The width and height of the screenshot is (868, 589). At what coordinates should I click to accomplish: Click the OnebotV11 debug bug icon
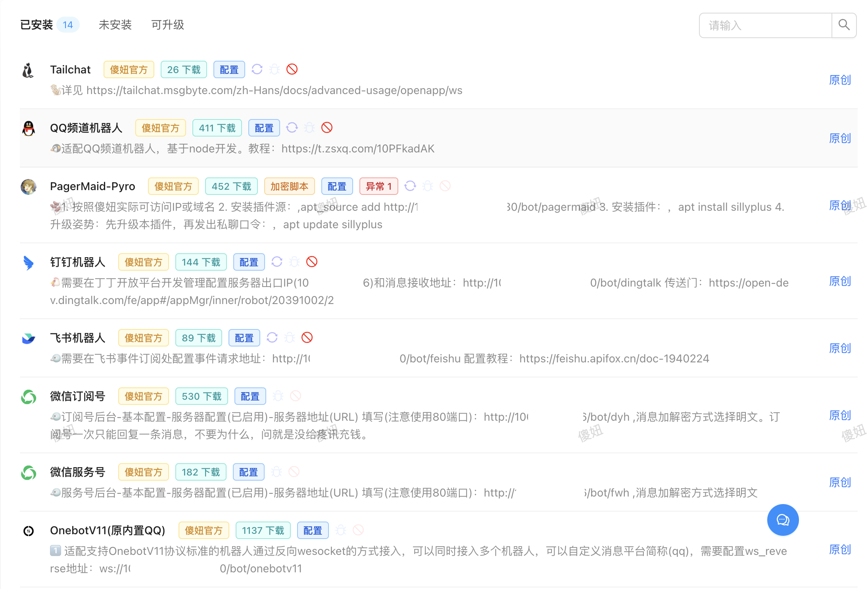click(x=341, y=530)
